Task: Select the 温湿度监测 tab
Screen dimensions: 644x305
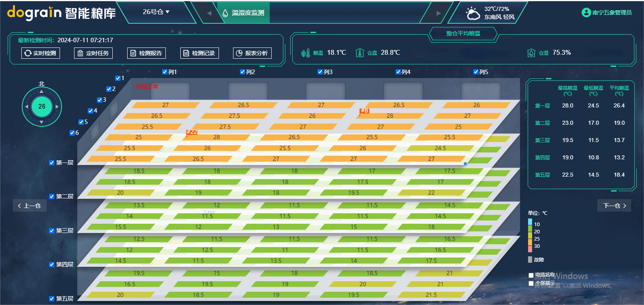Action: (244, 13)
